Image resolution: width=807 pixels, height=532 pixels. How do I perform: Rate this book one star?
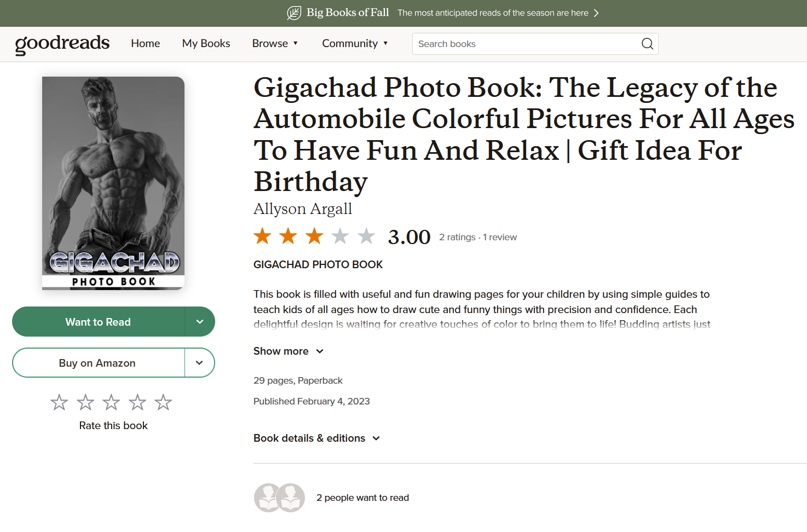(x=59, y=402)
